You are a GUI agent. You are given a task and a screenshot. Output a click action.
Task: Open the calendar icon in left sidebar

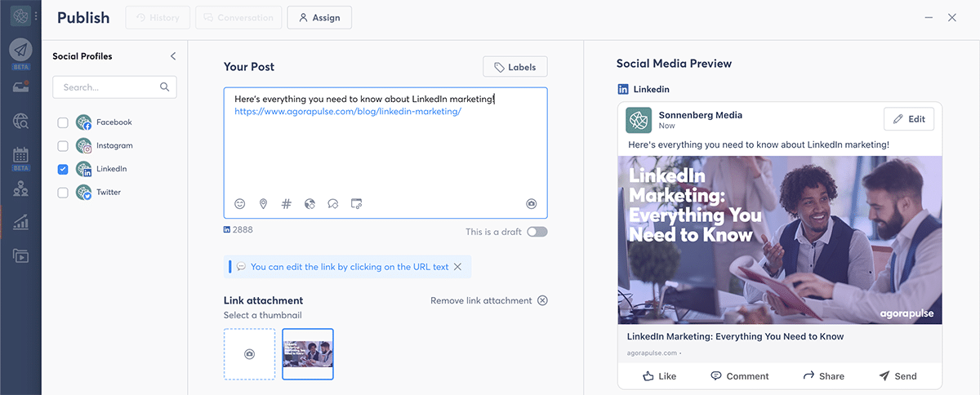[20, 155]
